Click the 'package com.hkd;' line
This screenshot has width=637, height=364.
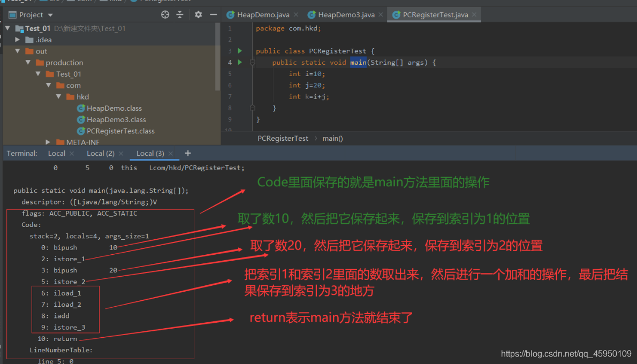(x=289, y=28)
